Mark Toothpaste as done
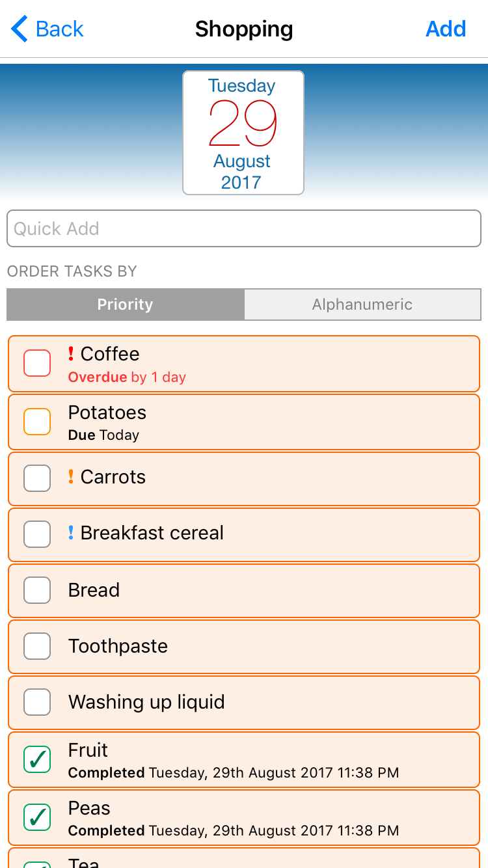The image size is (488, 868). click(37, 646)
